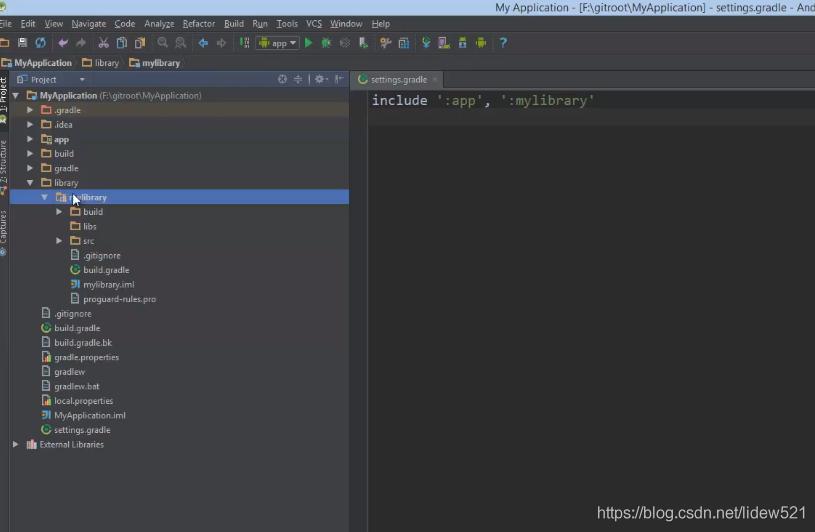Open the AVD Manager icon
The height and width of the screenshot is (532, 815).
tap(444, 43)
